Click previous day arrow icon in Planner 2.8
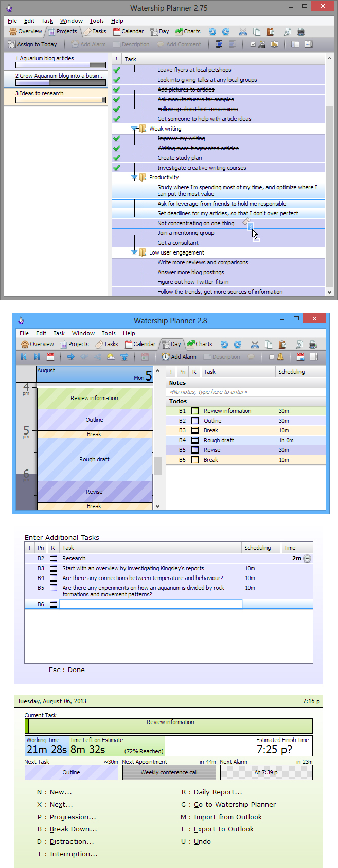Viewport: 338px width, 868px height. tap(24, 357)
